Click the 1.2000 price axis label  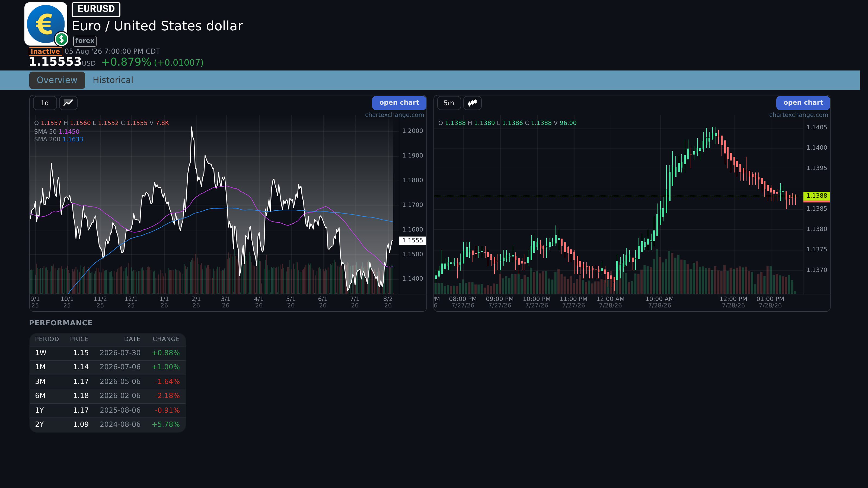tap(412, 131)
